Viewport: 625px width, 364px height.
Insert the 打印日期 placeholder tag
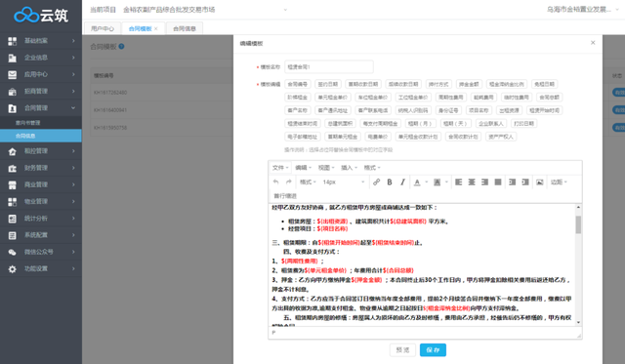pyautogui.click(x=523, y=124)
